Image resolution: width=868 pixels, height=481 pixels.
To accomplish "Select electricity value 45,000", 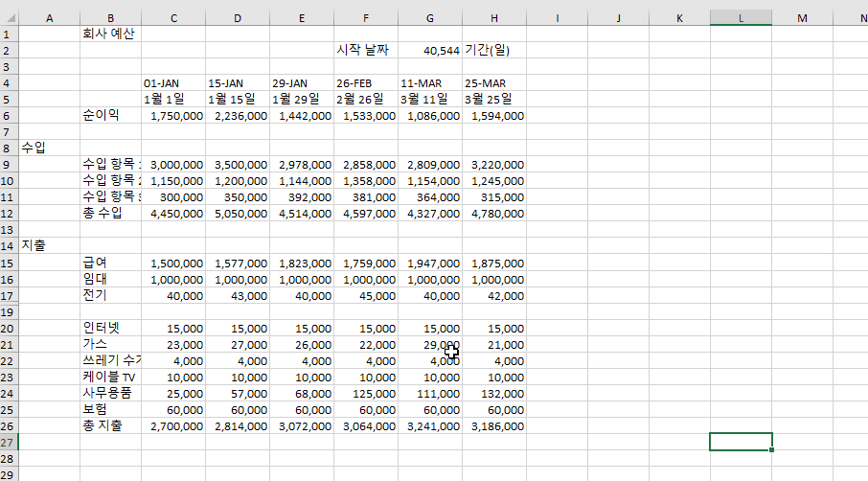I will click(x=365, y=295).
